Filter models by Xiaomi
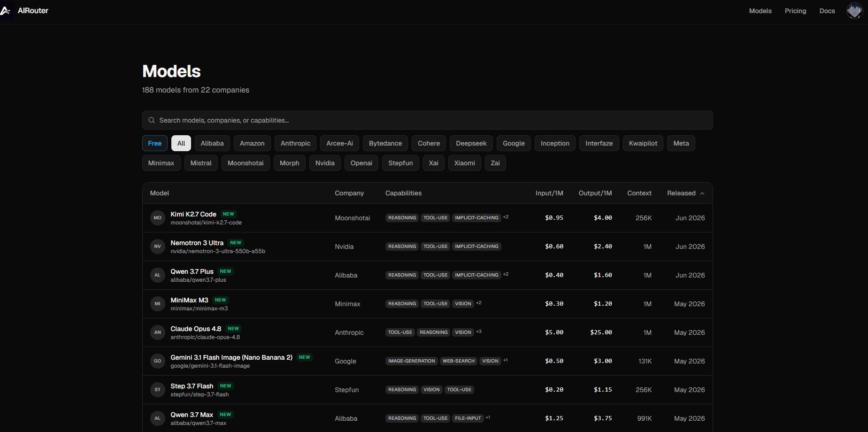 point(464,163)
